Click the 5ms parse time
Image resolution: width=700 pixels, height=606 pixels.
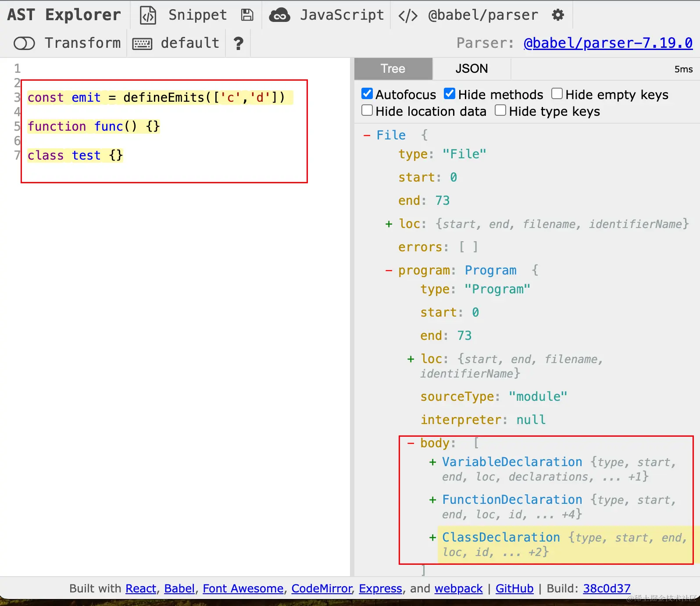click(x=684, y=69)
